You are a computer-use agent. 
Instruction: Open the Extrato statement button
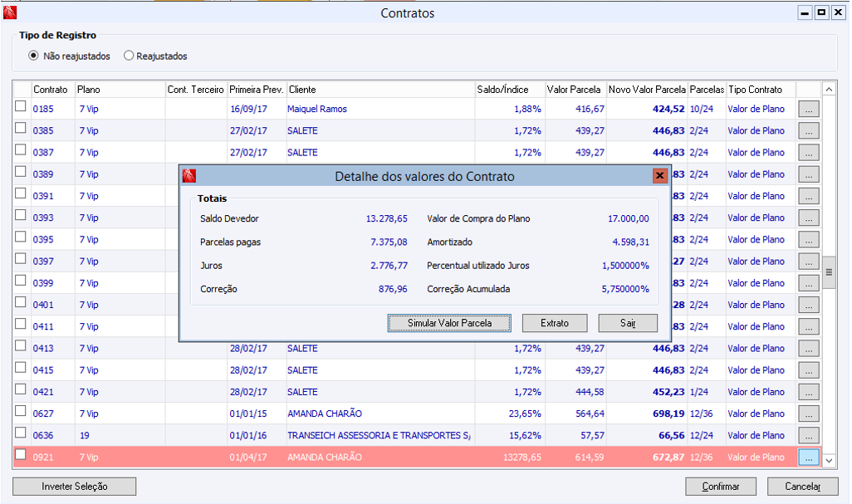coord(555,323)
